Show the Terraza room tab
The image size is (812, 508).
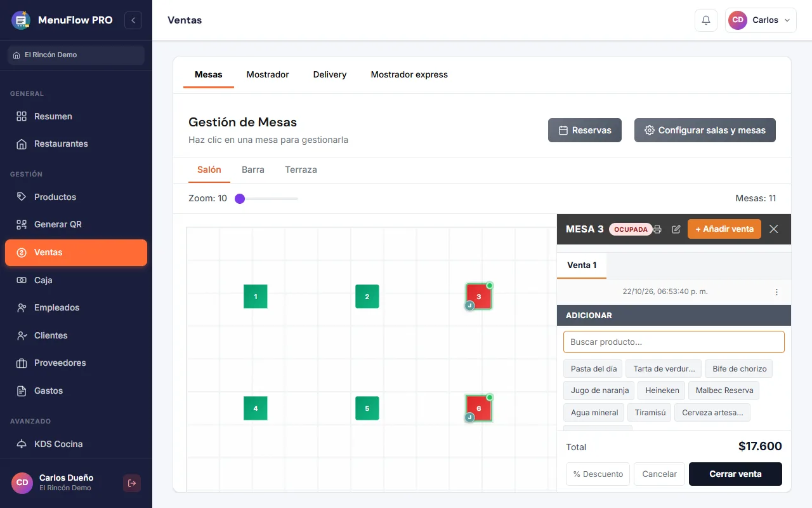tap(301, 170)
